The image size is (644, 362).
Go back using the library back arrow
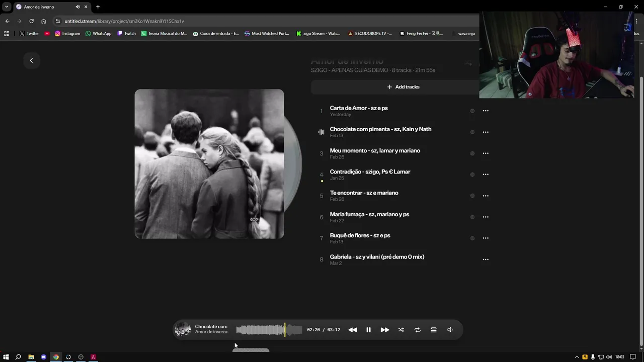point(31,60)
